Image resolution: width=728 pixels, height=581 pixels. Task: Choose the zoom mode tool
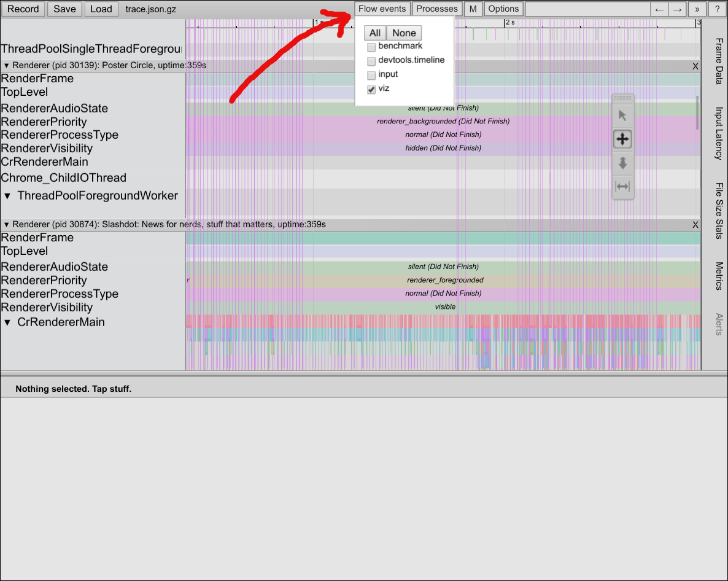coord(622,163)
